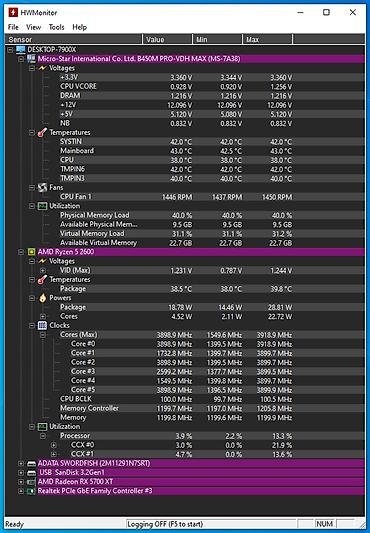Click the CPU Voltages lightning icon
Image resolution: width=370 pixels, height=533 pixels.
tap(42, 261)
